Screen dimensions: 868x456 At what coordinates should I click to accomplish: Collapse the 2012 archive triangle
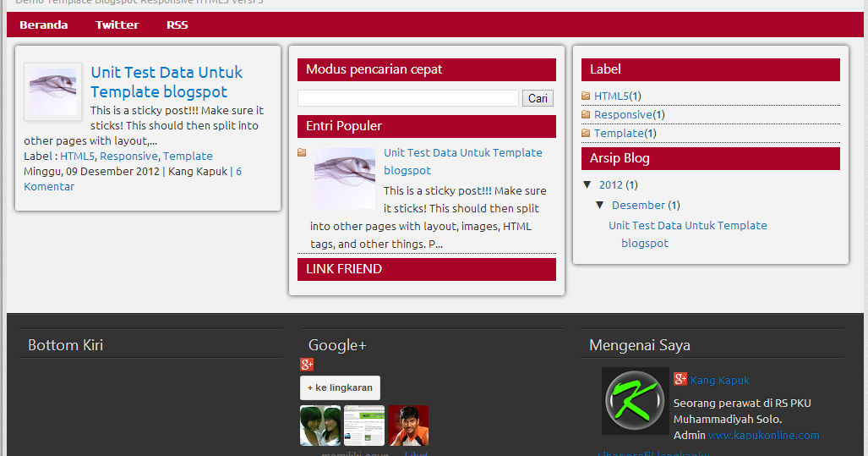click(587, 184)
